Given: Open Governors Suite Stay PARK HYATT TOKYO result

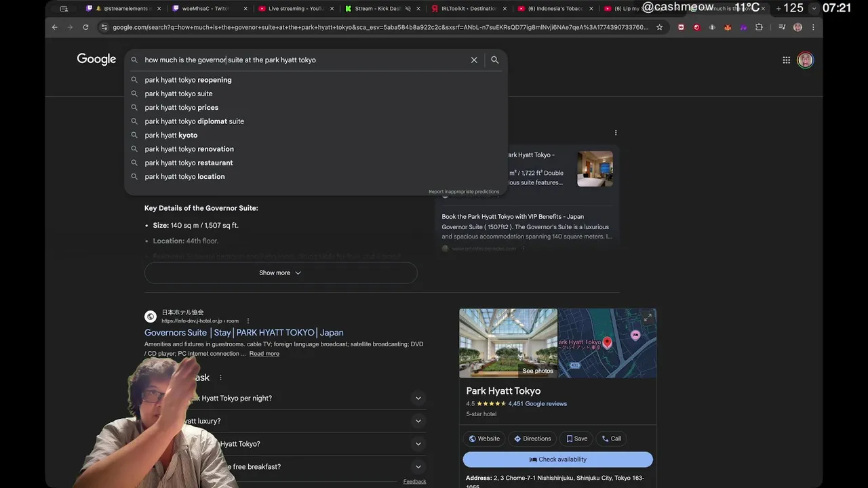Looking at the screenshot, I should point(244,333).
